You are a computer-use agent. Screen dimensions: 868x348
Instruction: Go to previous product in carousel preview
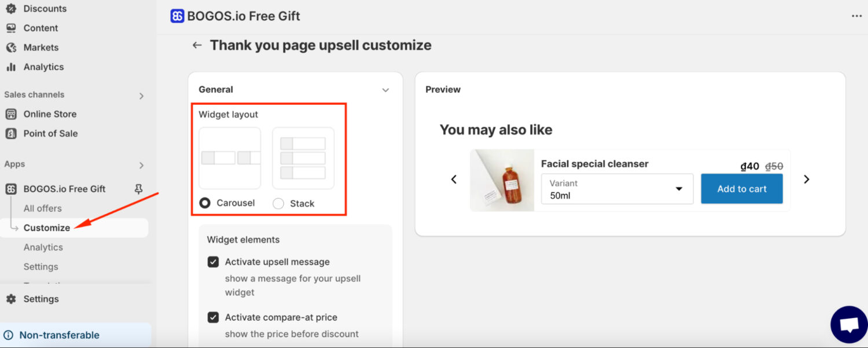(454, 180)
